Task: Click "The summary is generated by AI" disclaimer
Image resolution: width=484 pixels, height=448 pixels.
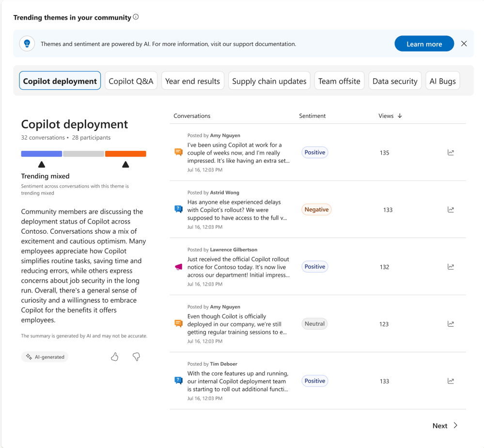Action: coord(84,336)
